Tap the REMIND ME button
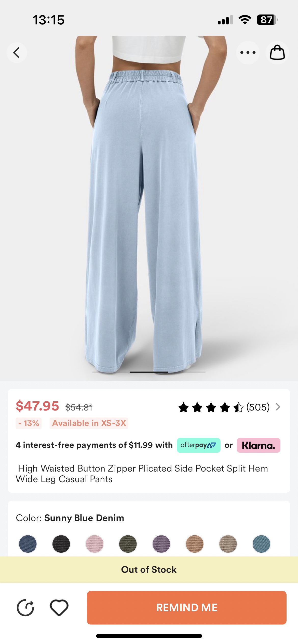This screenshot has width=298, height=644. 187,608
